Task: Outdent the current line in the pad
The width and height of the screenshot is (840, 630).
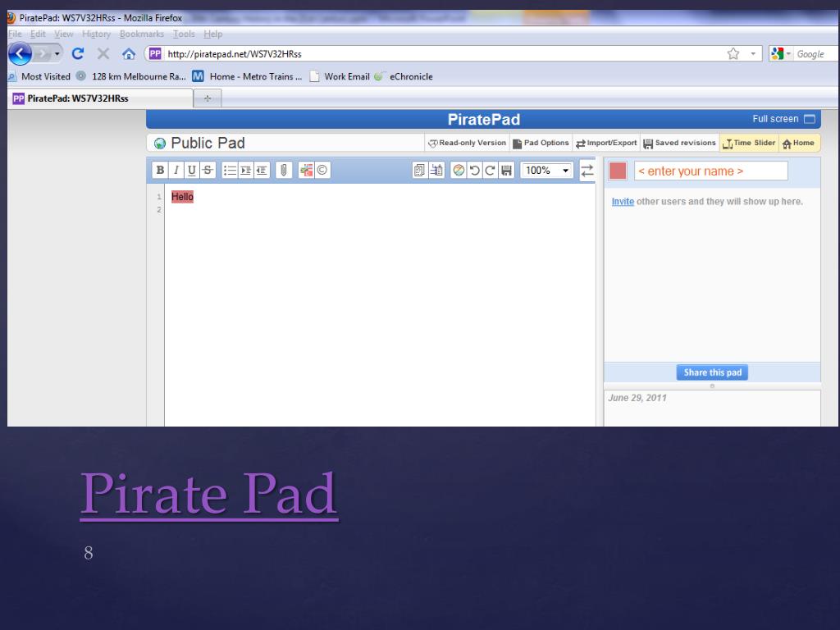Action: click(x=262, y=171)
